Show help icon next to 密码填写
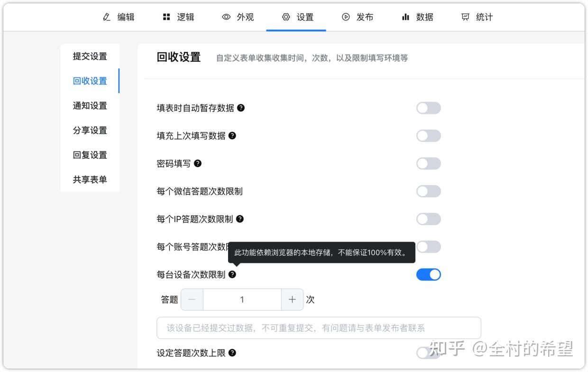The image size is (588, 372). [198, 163]
